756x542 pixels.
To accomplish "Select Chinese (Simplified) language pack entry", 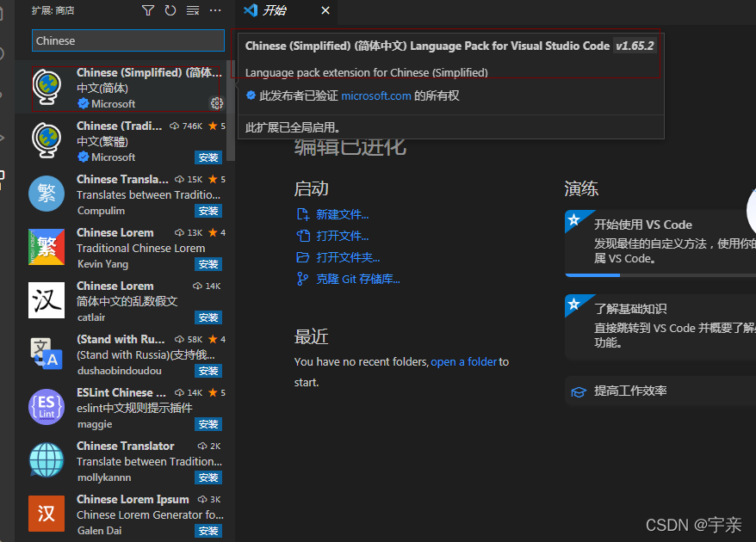I will [x=126, y=88].
